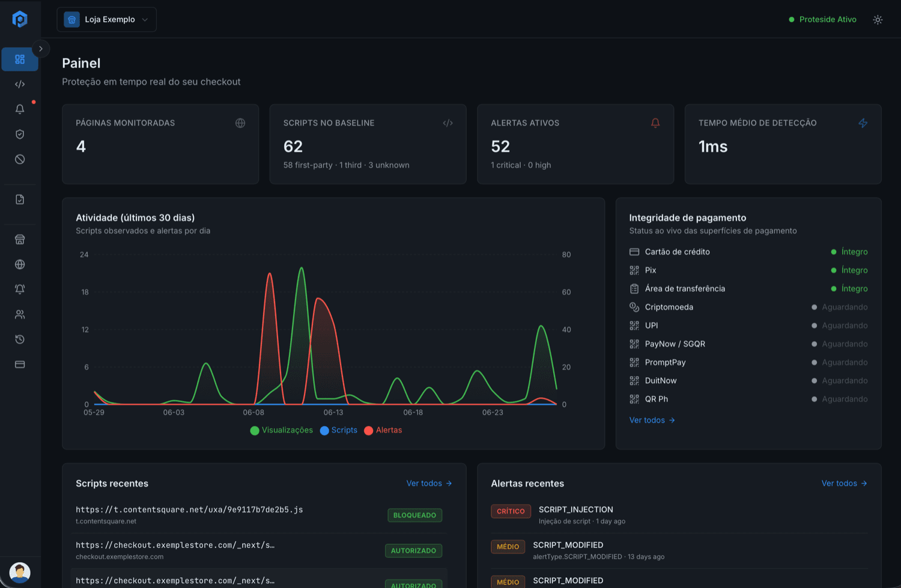Open Ver todos in Alertas recentes

click(x=844, y=483)
